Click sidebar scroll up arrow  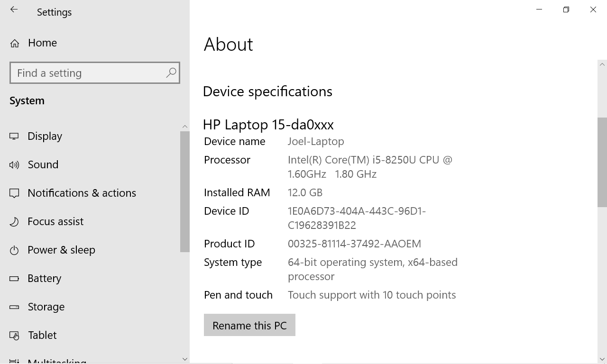click(x=185, y=127)
